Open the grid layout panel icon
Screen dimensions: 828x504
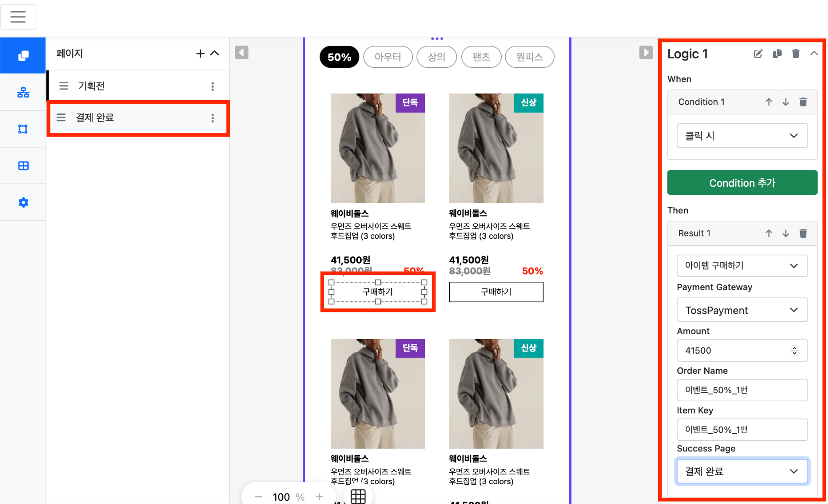(x=23, y=165)
